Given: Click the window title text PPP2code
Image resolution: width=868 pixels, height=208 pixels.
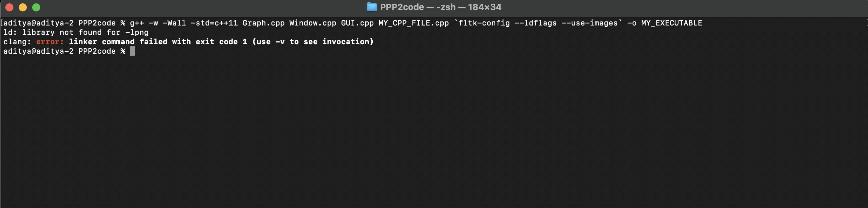Looking at the screenshot, I should [401, 7].
